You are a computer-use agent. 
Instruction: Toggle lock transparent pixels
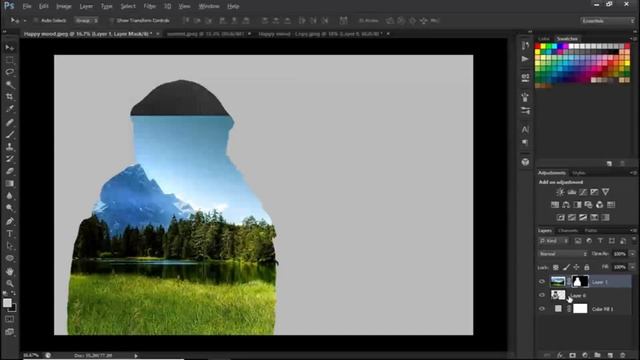[x=556, y=267]
